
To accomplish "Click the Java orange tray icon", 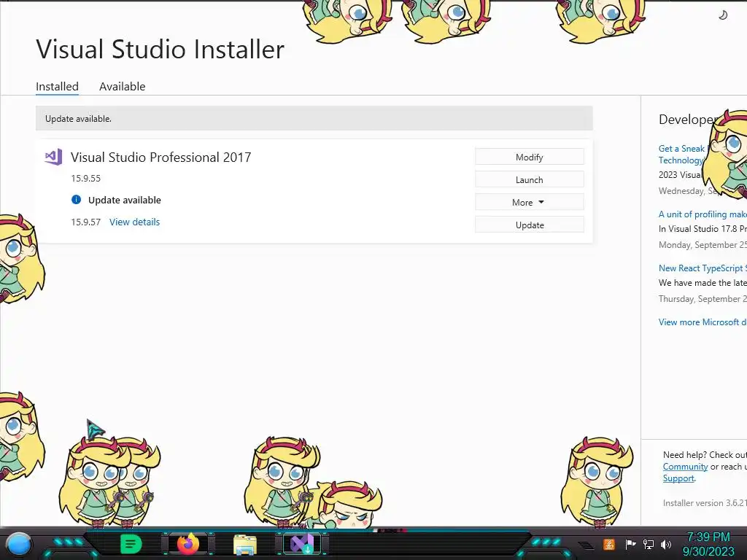I will coord(608,544).
